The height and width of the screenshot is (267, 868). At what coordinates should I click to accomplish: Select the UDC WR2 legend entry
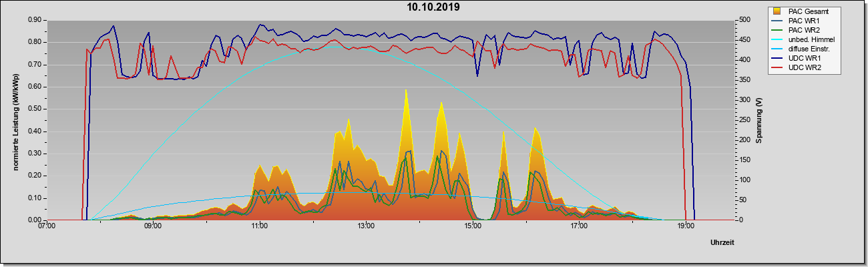coord(805,67)
